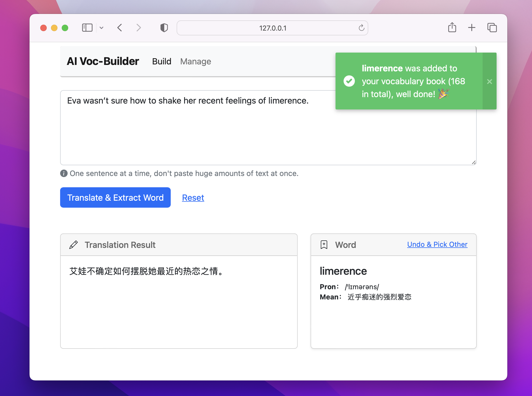Switch to the Manage tab
Viewport: 532px width, 396px height.
coord(196,61)
